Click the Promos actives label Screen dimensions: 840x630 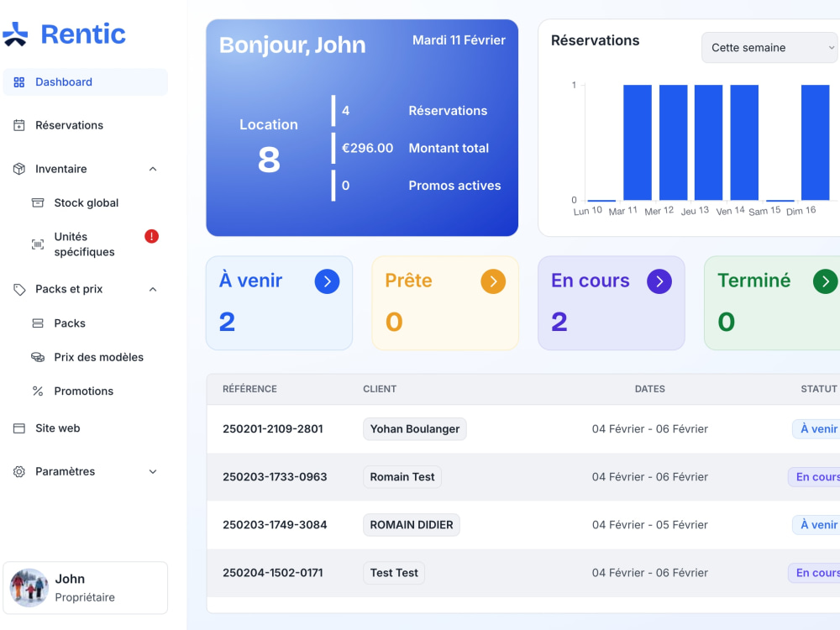click(454, 186)
